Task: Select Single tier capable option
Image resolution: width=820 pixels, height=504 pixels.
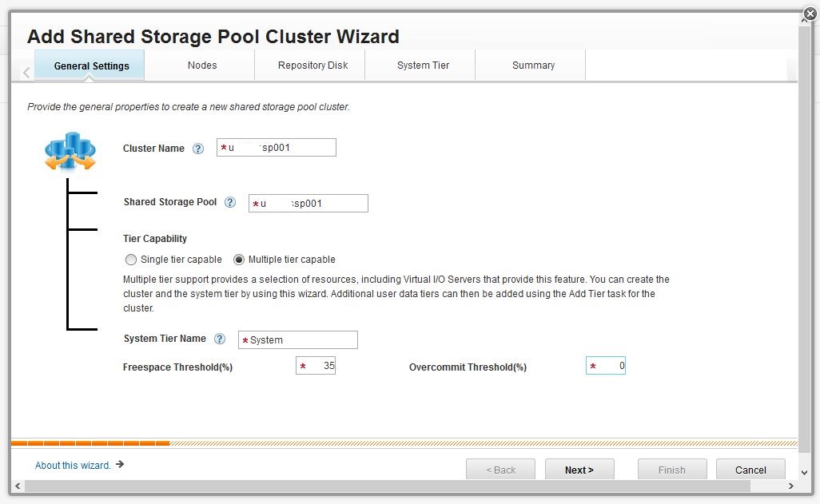Action: click(x=132, y=260)
